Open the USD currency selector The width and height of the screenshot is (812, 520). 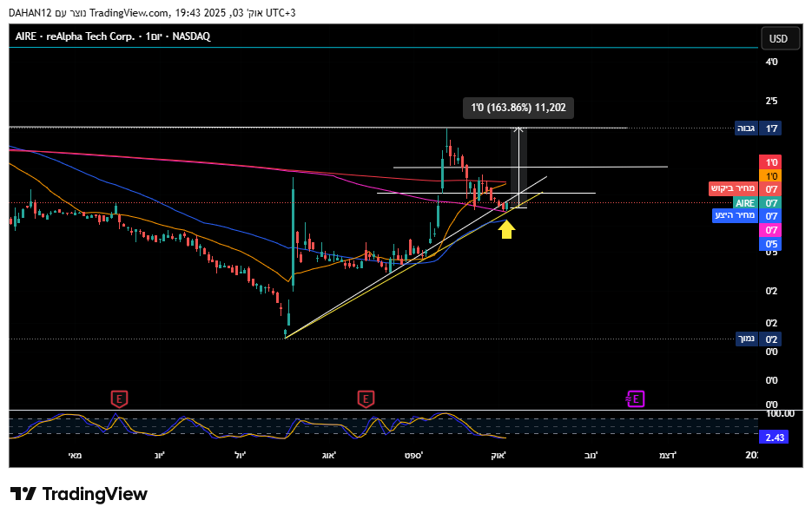780,39
